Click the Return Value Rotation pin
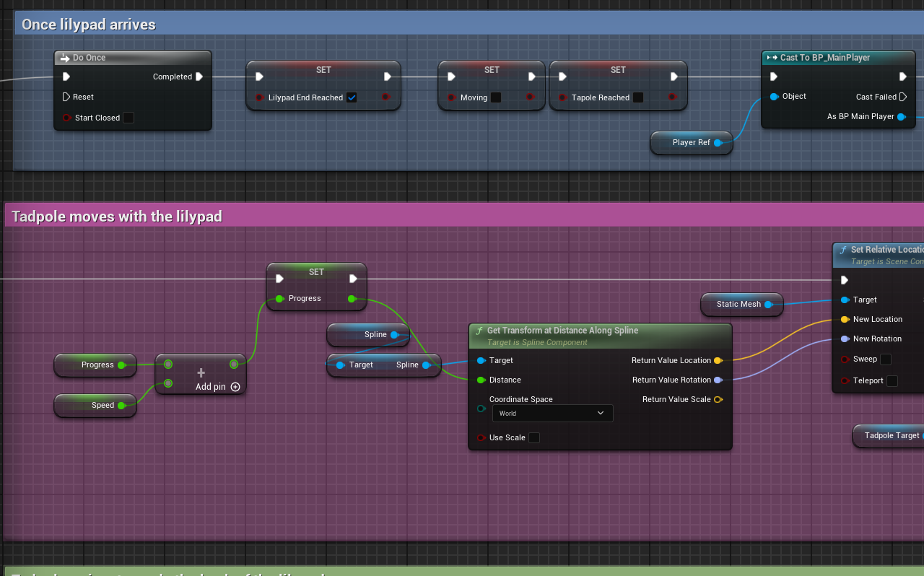Screen dimensions: 924x576 [x=718, y=380]
